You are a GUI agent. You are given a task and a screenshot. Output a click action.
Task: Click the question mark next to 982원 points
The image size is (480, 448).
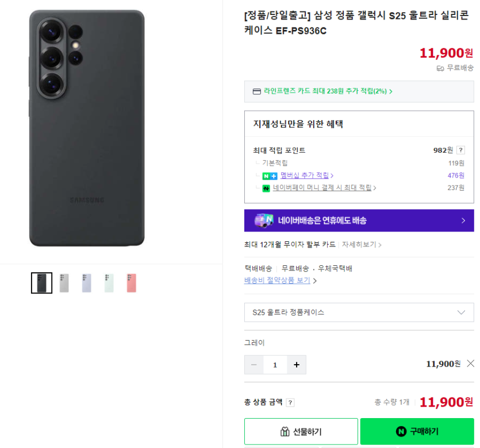[x=460, y=150]
